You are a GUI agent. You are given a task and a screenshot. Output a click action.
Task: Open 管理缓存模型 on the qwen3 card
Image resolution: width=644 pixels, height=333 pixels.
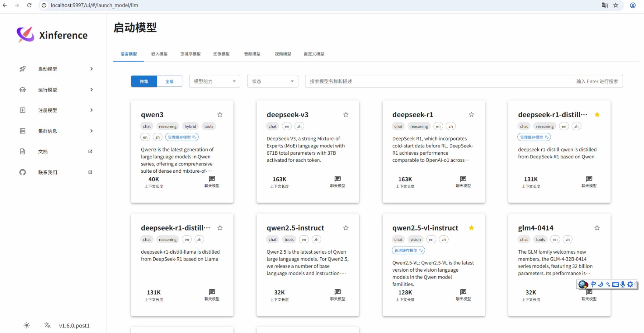182,137
